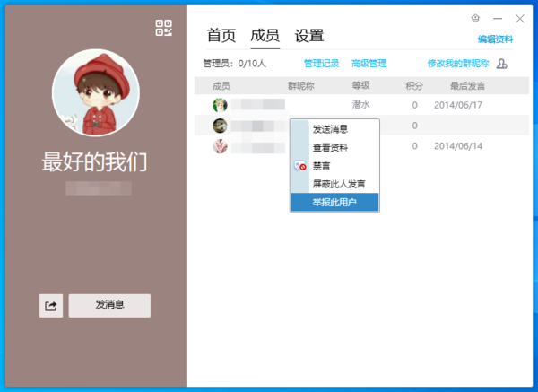Viewport: 538px width, 392px height.
Task: Click the title bar icon left of minimize
Action: coord(475,18)
